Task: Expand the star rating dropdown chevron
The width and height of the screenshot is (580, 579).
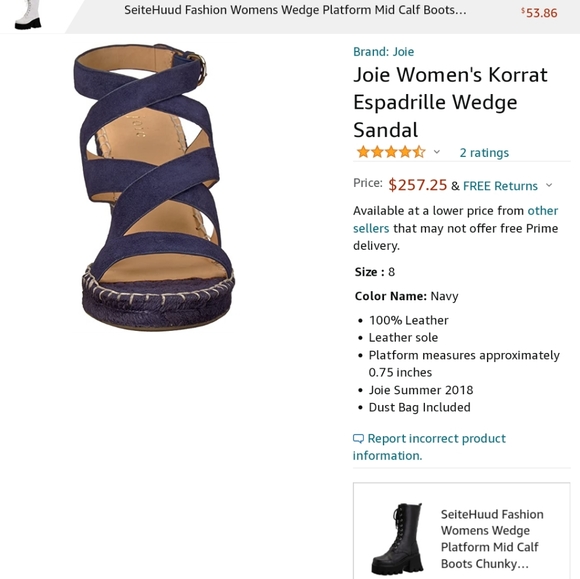Action: 437,152
